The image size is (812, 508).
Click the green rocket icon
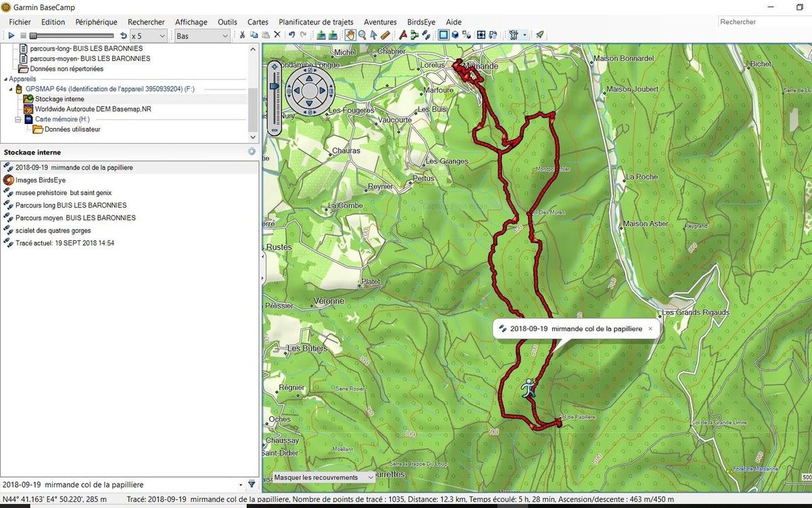pos(540,35)
